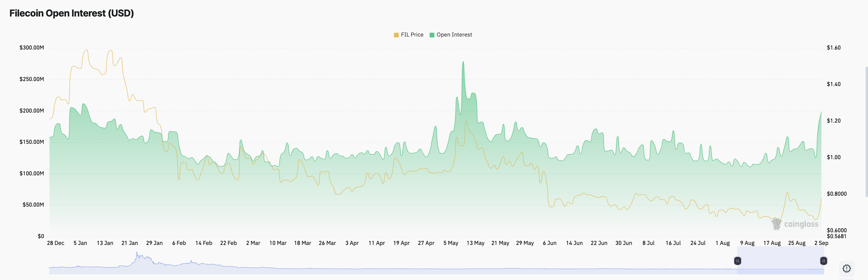Click the $0.5681 right axis minimum label

pyautogui.click(x=837, y=236)
